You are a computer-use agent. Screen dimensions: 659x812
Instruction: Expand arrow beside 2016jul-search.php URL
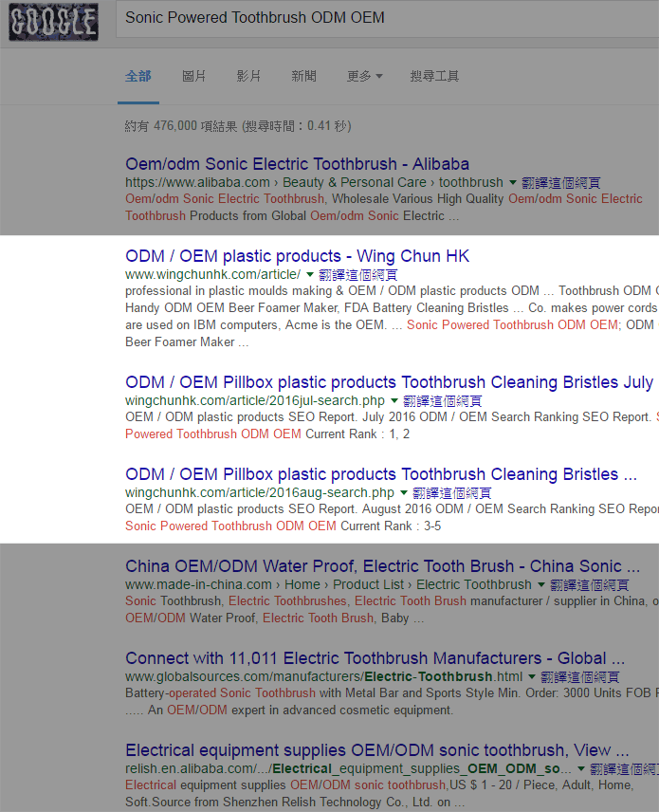[x=394, y=400]
